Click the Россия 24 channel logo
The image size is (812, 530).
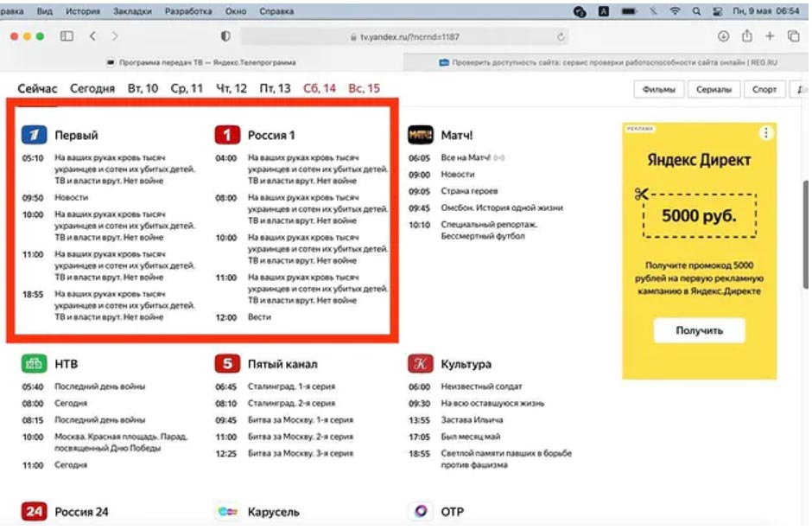tap(35, 511)
